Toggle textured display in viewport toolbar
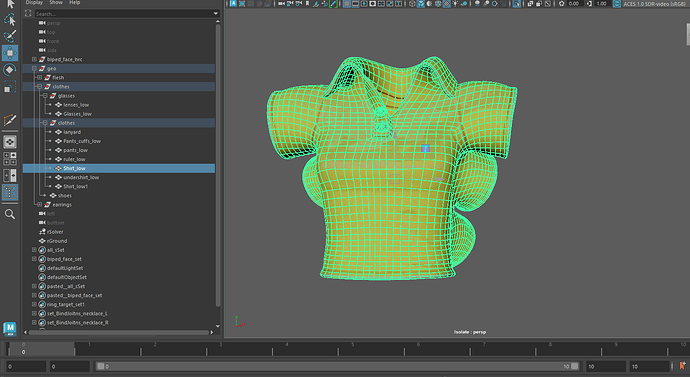Viewport: 690px width, 377px height. click(x=446, y=4)
